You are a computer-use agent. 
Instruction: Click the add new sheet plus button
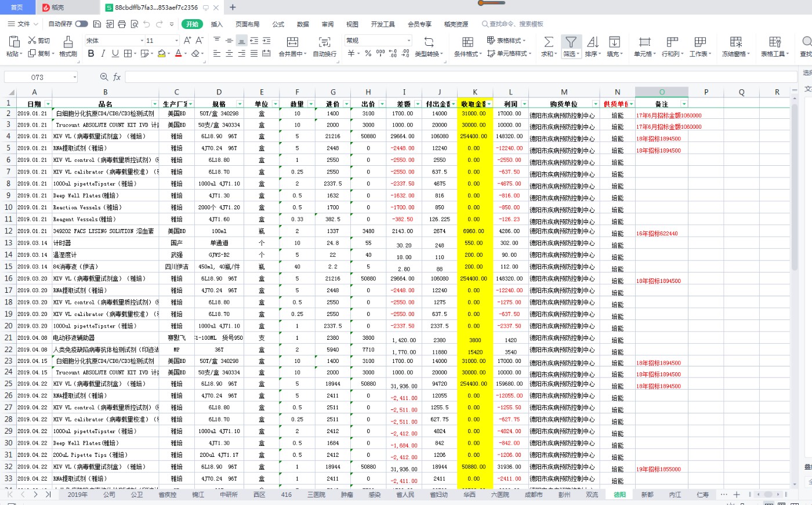736,495
